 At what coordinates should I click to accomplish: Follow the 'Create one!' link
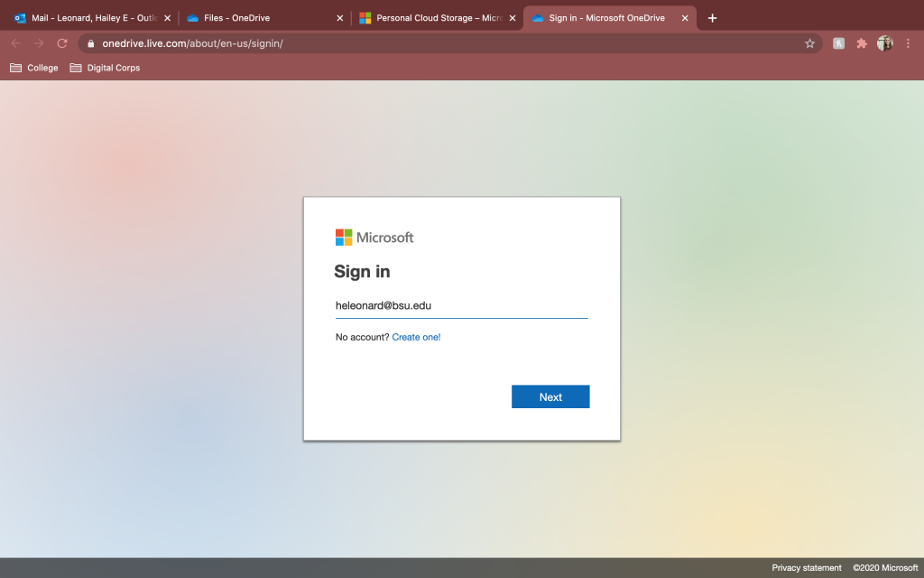tap(416, 337)
